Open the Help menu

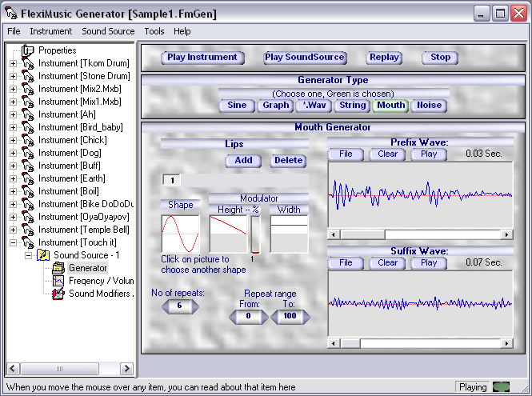[182, 31]
